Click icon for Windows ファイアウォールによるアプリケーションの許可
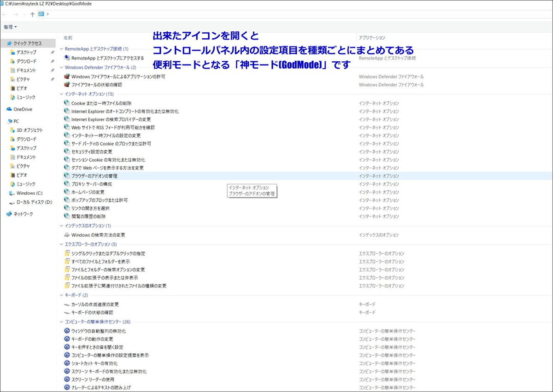Image resolution: width=553 pixels, height=392 pixels. point(67,76)
